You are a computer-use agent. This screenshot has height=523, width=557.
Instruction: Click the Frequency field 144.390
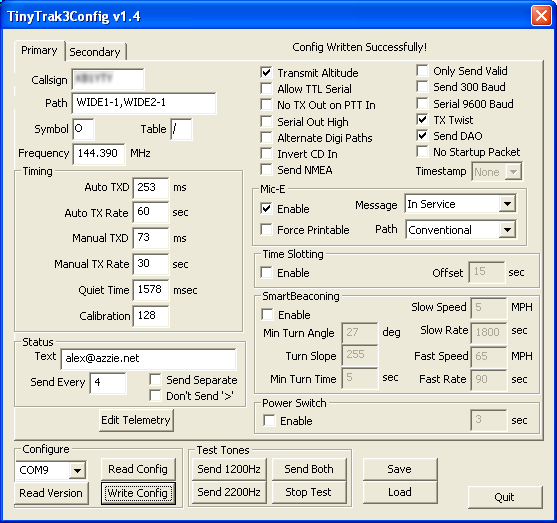pyautogui.click(x=99, y=154)
